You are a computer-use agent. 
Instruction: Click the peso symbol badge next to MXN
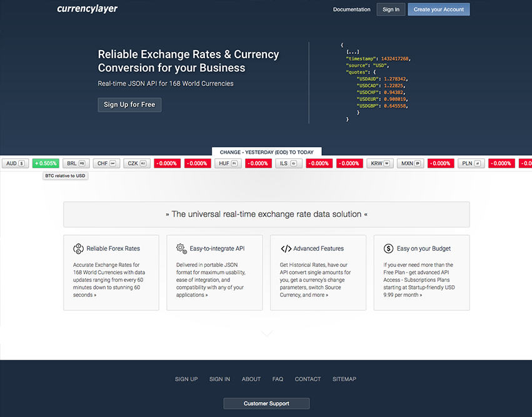(x=418, y=164)
